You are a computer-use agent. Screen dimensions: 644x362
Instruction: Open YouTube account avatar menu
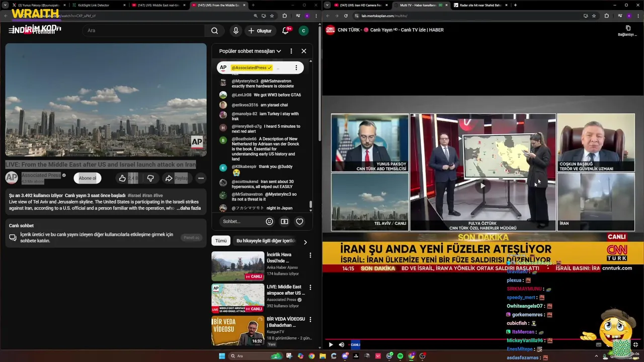303,31
